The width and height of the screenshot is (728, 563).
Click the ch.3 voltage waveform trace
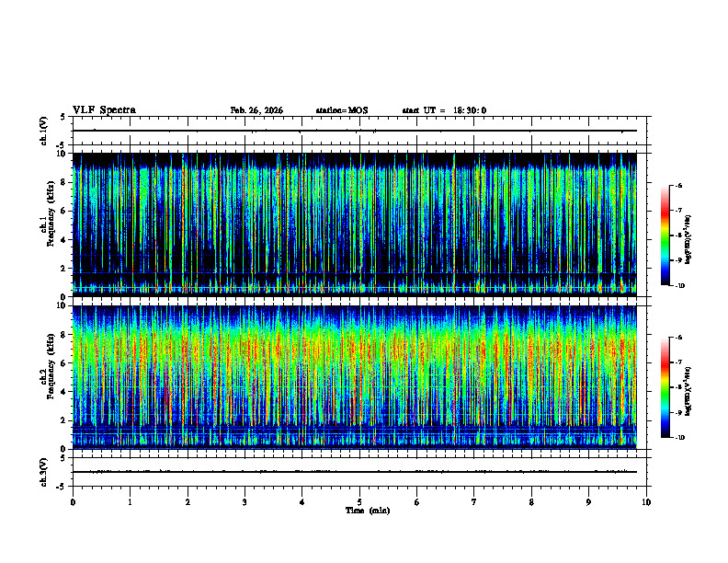coord(355,472)
